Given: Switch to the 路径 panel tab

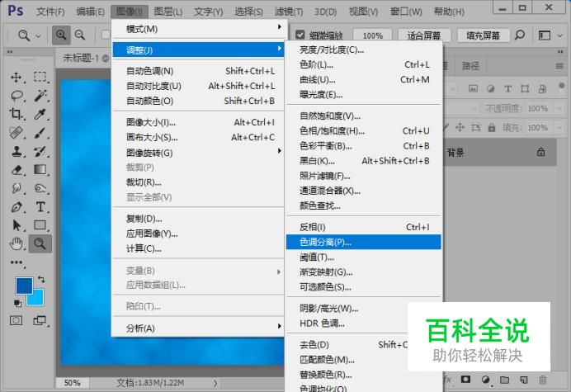Looking at the screenshot, I should (470, 66).
